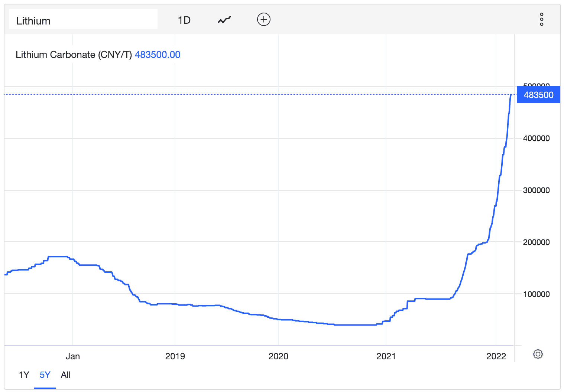Click the Lithium Carbonate (CNY/T) legend label
This screenshot has height=392, width=564.
[x=74, y=55]
